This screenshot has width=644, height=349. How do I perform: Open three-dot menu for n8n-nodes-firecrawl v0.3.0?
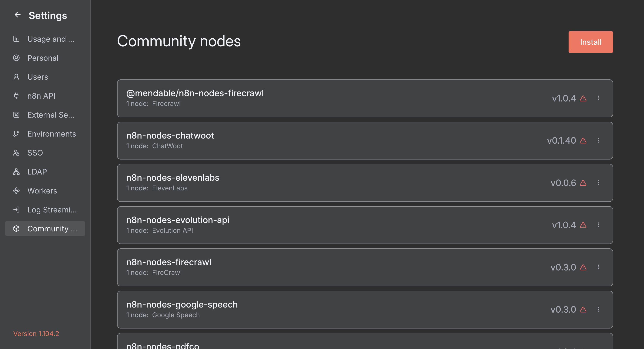(x=598, y=267)
